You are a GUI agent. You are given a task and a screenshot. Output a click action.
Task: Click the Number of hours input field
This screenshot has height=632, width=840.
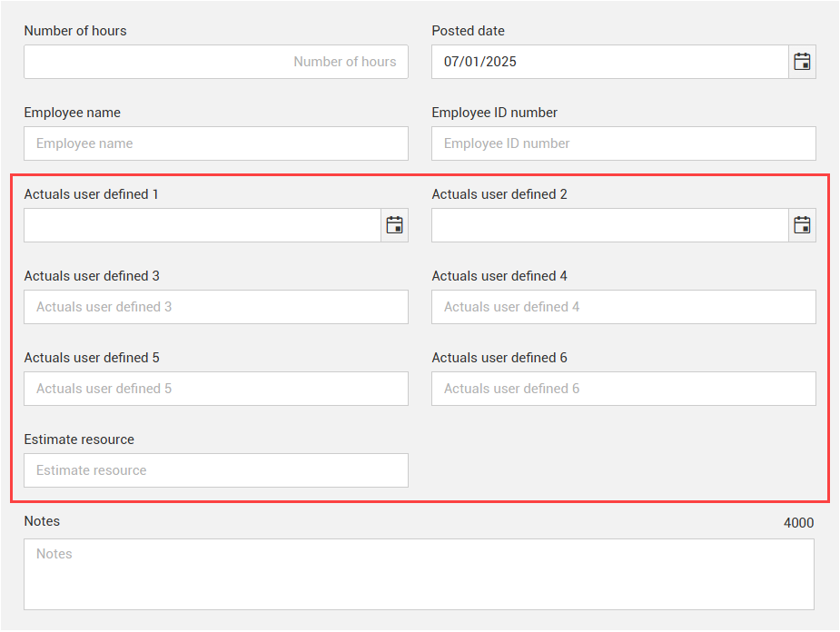[x=215, y=62]
